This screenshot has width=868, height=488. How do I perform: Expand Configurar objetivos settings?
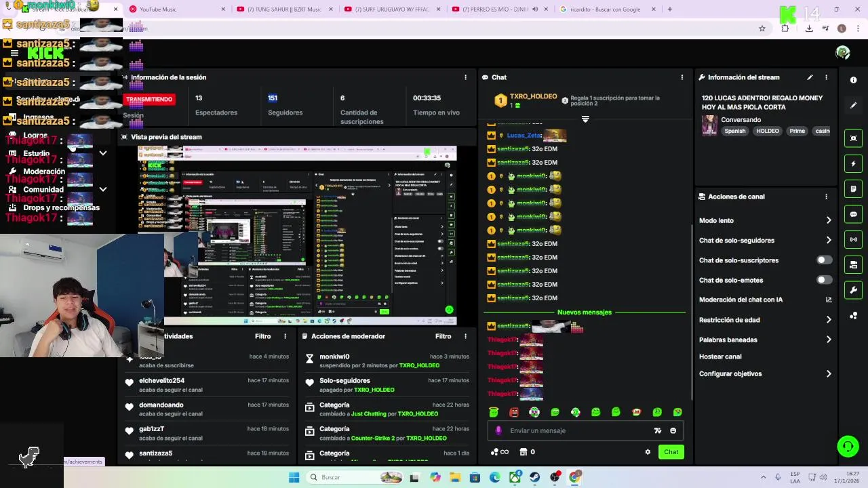click(829, 373)
